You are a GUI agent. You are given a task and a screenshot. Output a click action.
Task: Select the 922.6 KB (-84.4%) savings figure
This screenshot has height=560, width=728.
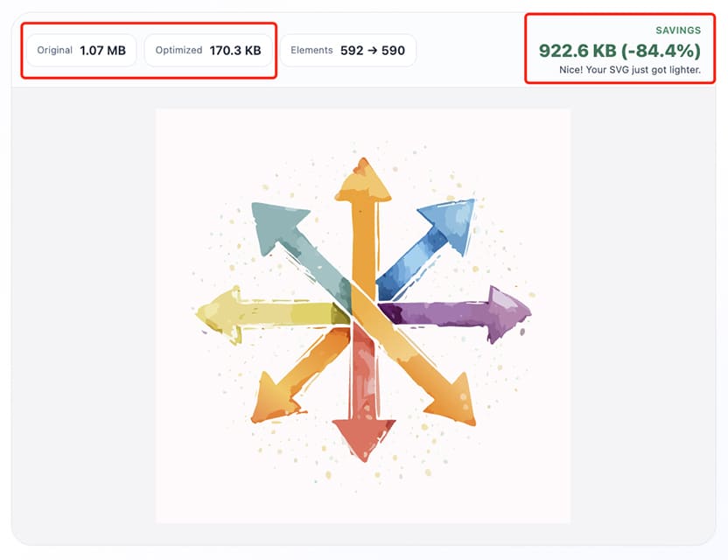pos(619,50)
